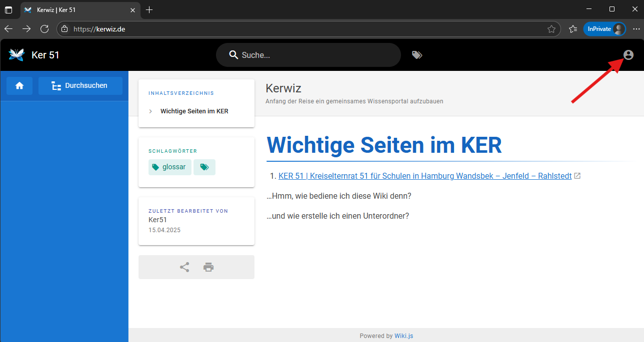644x342 pixels.
Task: Open the KER 51 Kreiselternrat link
Action: (x=424, y=176)
